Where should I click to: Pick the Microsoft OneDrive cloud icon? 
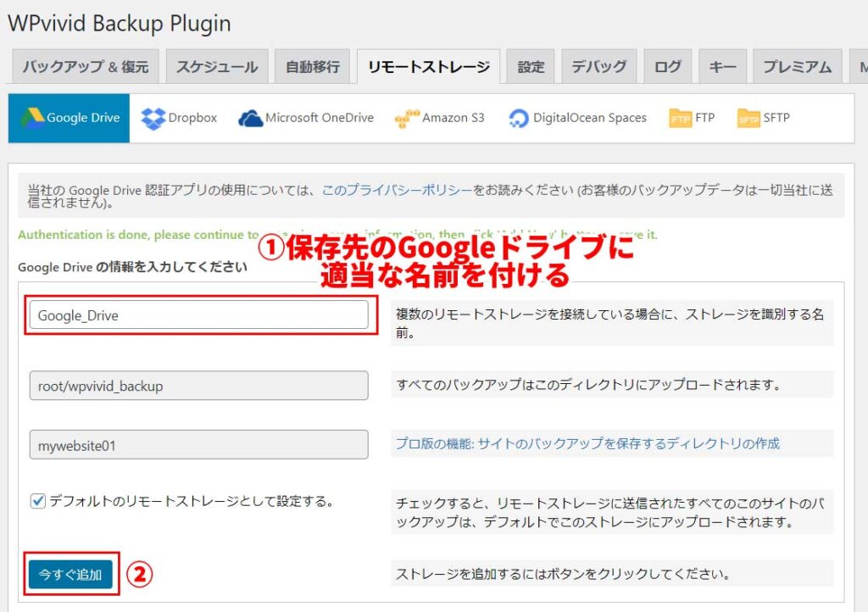(x=250, y=119)
